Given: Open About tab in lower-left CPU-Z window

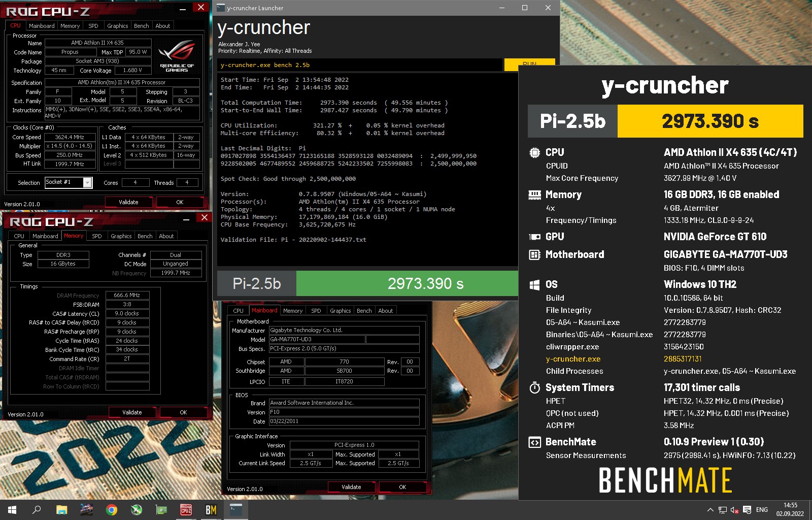Looking at the screenshot, I should [x=166, y=236].
